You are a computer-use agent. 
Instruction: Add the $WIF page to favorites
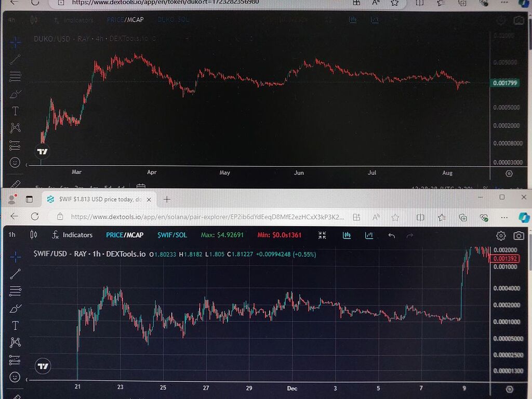pyautogui.click(x=395, y=217)
